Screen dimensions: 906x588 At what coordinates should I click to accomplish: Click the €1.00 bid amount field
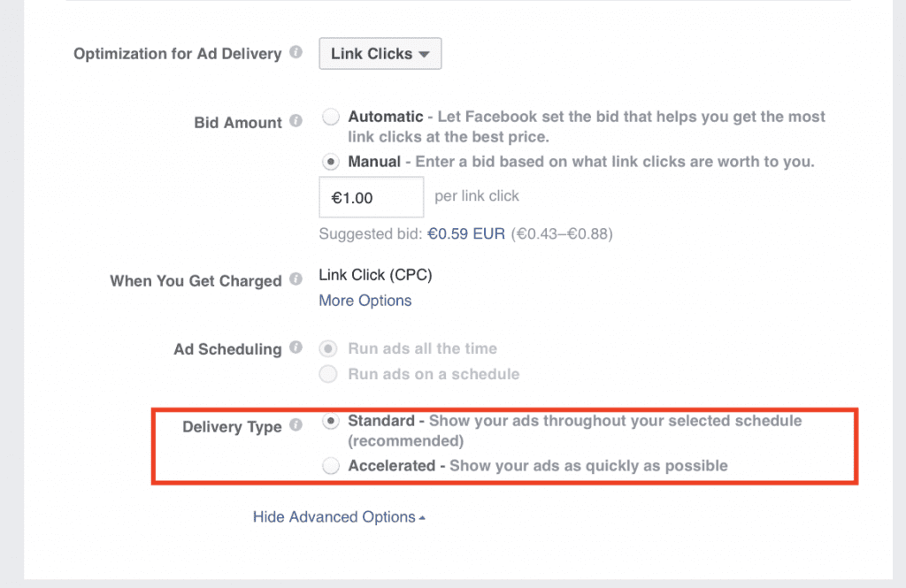point(371,196)
